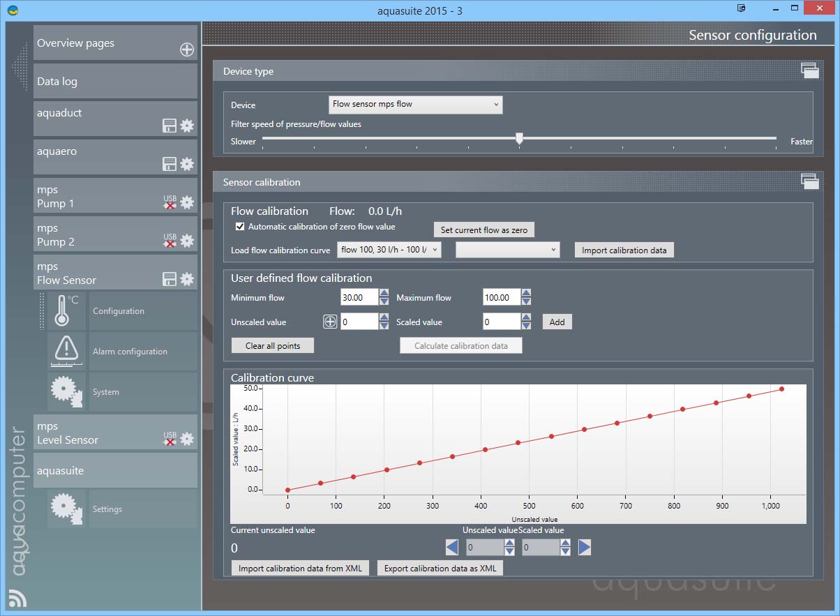Open aquaduct gear settings icon

pyautogui.click(x=187, y=126)
